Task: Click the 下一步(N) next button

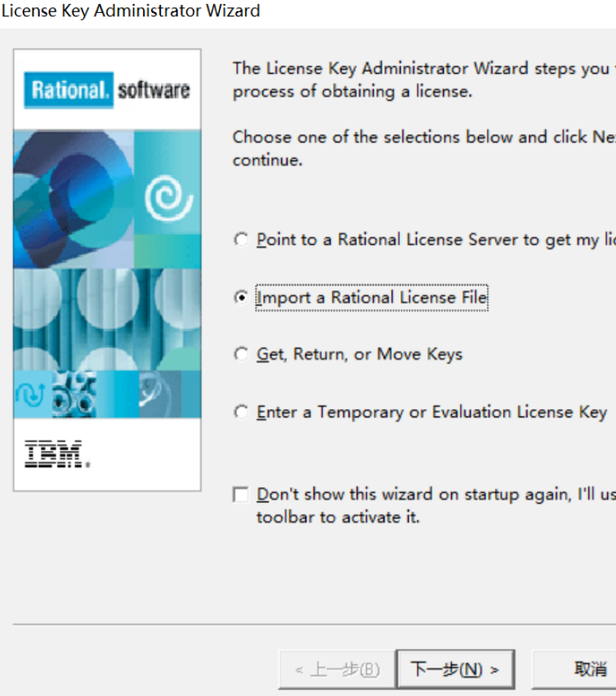Action: (x=455, y=669)
